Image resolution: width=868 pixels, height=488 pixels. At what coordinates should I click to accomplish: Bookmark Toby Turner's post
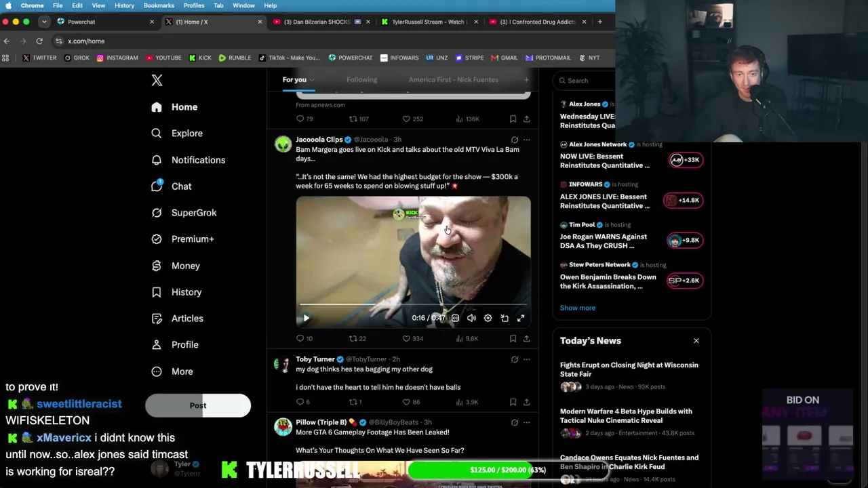[513, 402]
